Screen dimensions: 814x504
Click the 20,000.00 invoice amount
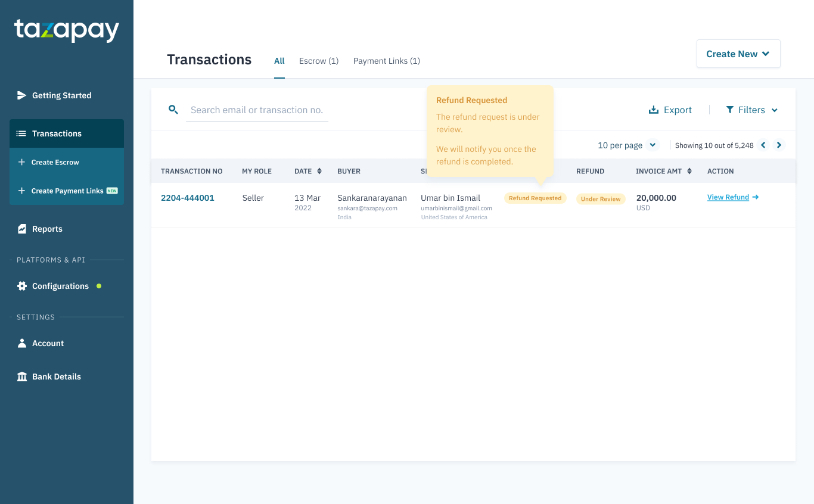point(656,198)
